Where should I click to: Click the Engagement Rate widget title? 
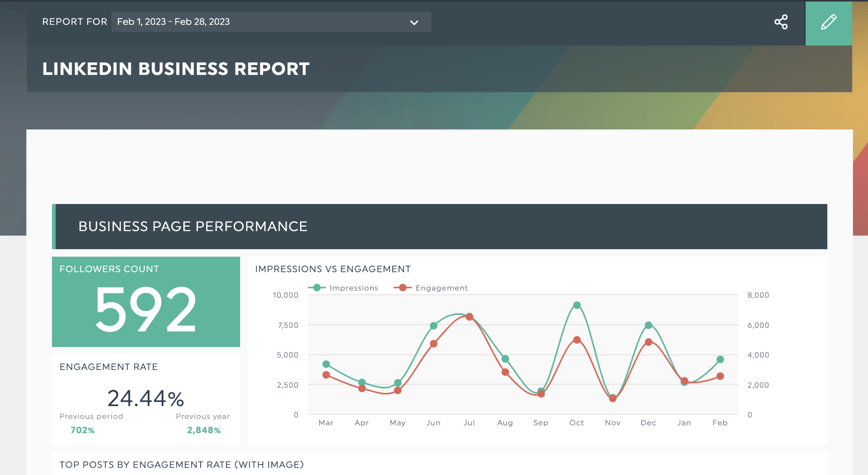coord(109,367)
